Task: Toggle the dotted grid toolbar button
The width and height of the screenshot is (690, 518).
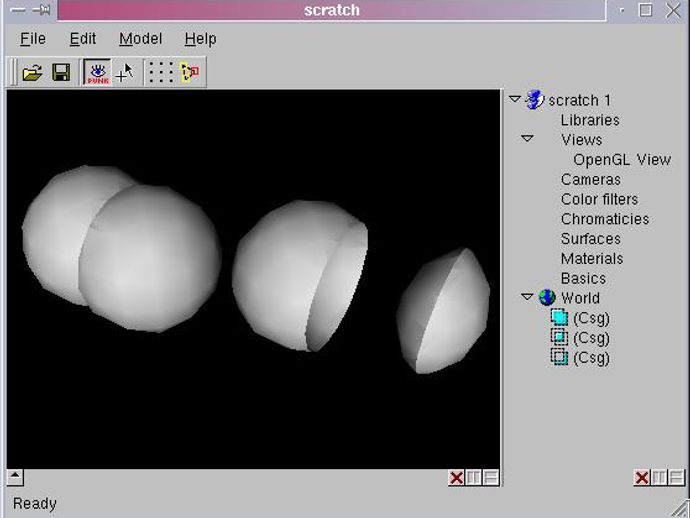Action: [161, 72]
